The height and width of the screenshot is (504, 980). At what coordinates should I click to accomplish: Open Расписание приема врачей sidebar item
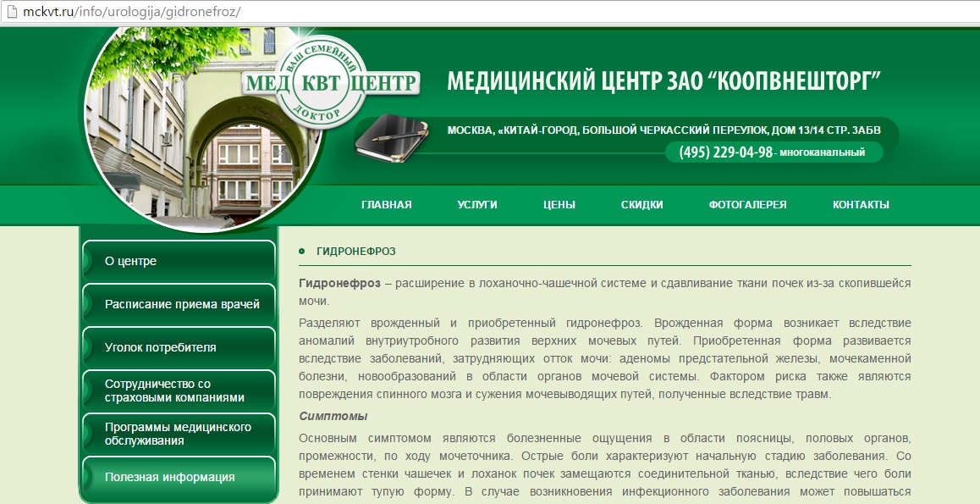(179, 305)
